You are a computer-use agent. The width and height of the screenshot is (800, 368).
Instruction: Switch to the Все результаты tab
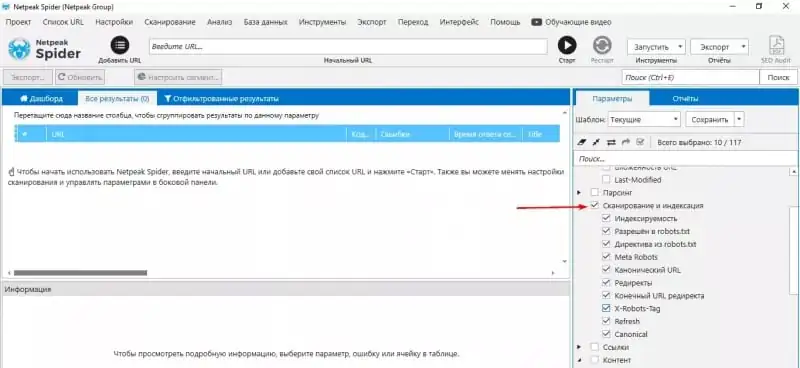(117, 99)
